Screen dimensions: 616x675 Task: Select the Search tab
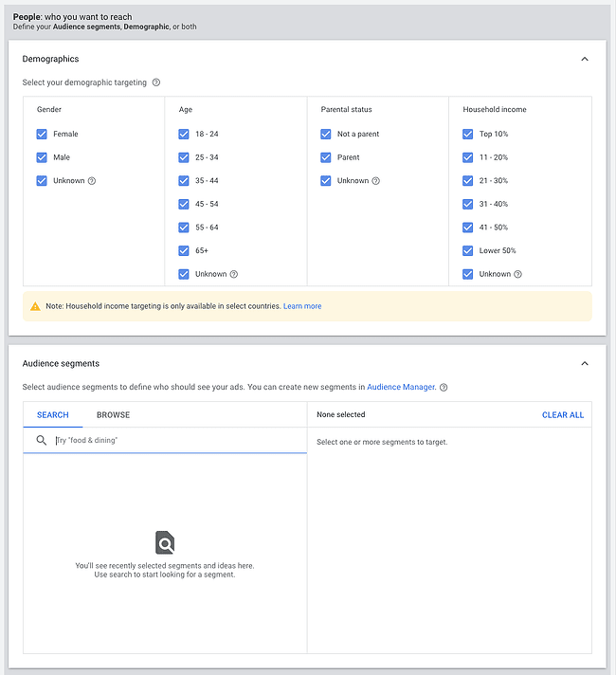coord(53,414)
